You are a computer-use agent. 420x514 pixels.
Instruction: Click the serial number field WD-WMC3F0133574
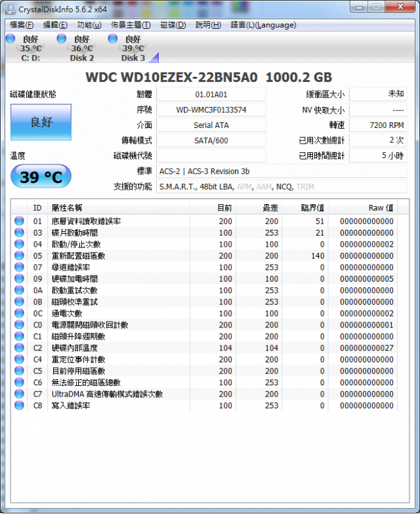(211, 110)
